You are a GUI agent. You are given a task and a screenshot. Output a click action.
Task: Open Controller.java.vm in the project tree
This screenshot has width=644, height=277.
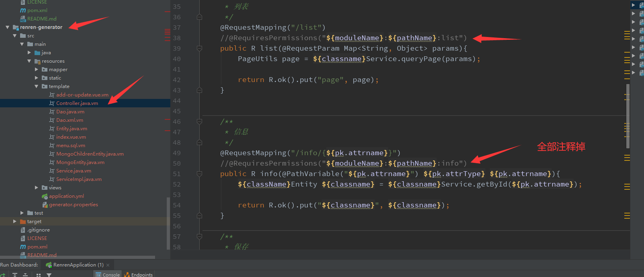(77, 103)
